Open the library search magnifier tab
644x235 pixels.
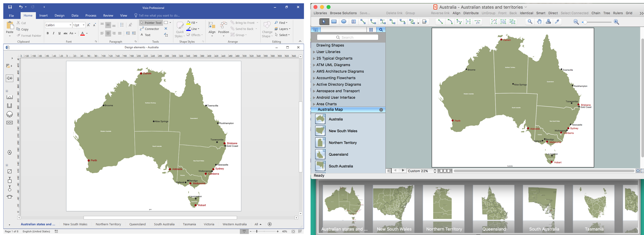coord(381,30)
